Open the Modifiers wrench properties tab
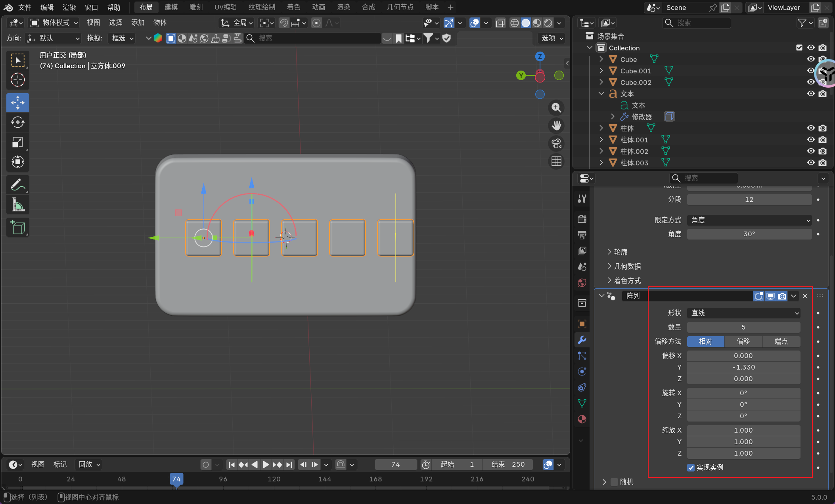The image size is (835, 504). click(x=582, y=340)
